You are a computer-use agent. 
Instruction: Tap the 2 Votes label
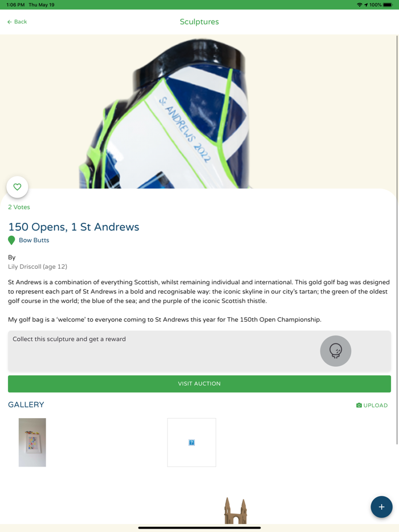pos(19,207)
